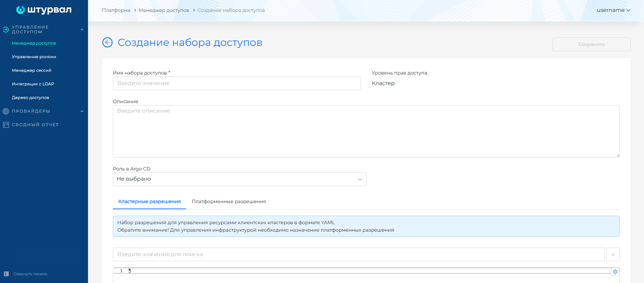Open Управление ролями page

point(34,57)
